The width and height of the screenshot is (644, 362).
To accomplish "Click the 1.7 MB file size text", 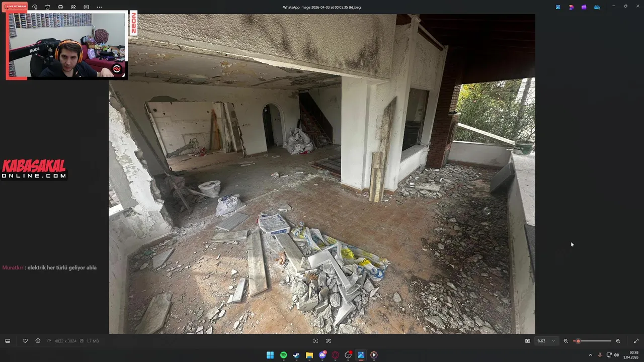I will 93,341.
